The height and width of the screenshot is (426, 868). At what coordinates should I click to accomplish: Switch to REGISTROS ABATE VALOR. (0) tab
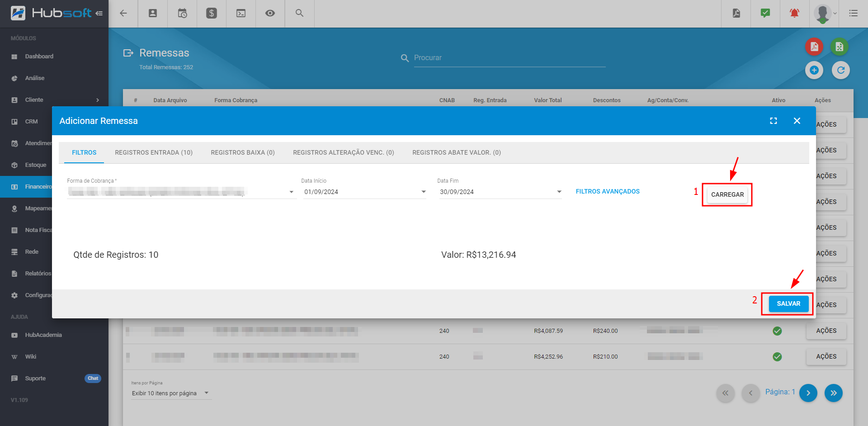coord(457,152)
